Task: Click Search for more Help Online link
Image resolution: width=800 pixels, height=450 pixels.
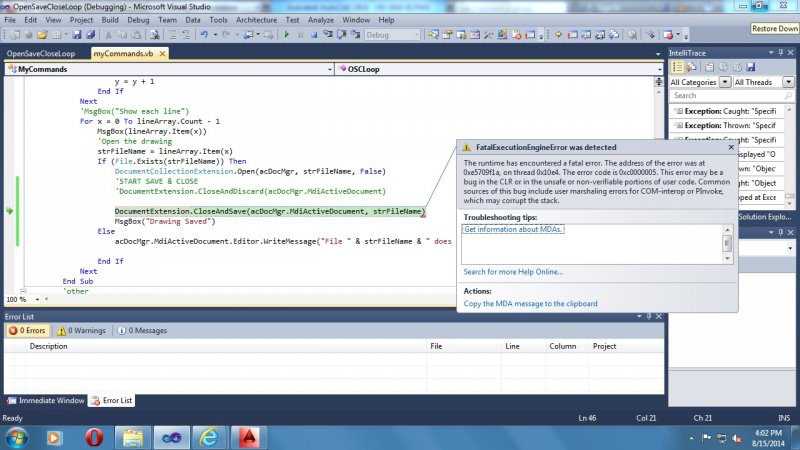Action: point(513,272)
